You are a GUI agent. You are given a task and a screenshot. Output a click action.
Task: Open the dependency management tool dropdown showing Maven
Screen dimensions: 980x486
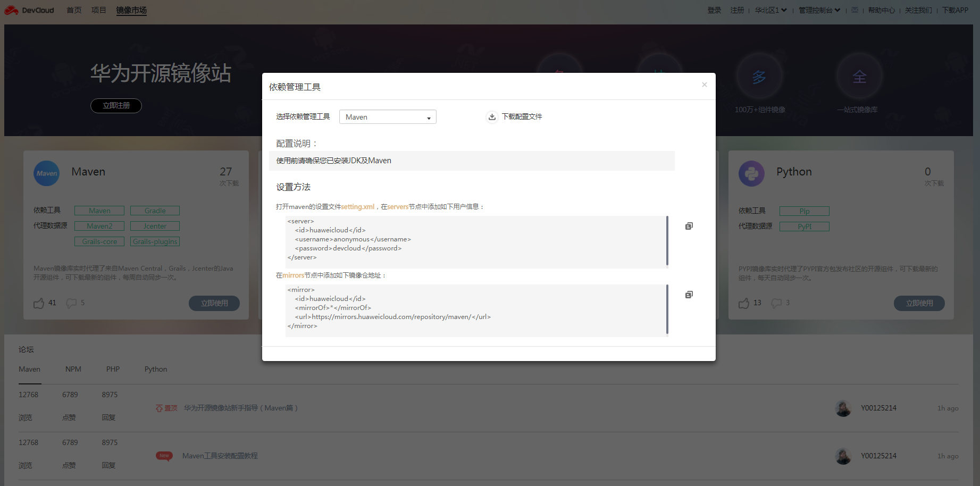pos(388,116)
